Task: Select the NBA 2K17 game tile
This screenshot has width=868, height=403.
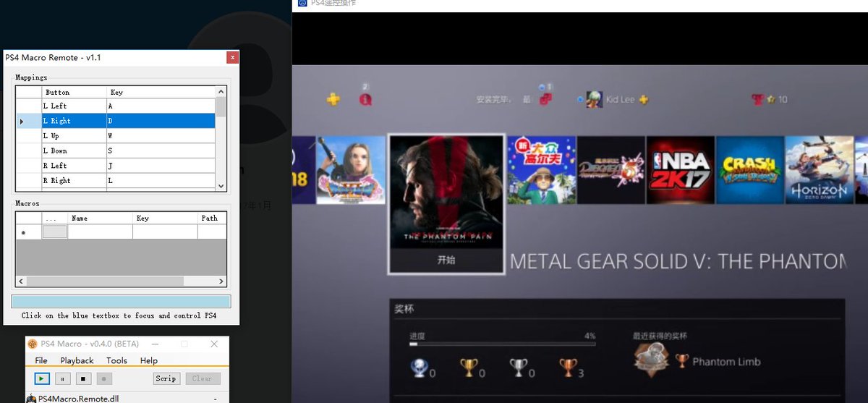Action: [681, 170]
